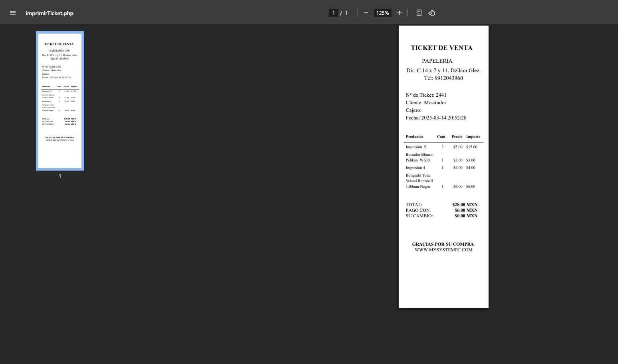Image resolution: width=618 pixels, height=364 pixels.
Task: Click the TICKET DE VENTA heading on the page
Action: pos(441,48)
